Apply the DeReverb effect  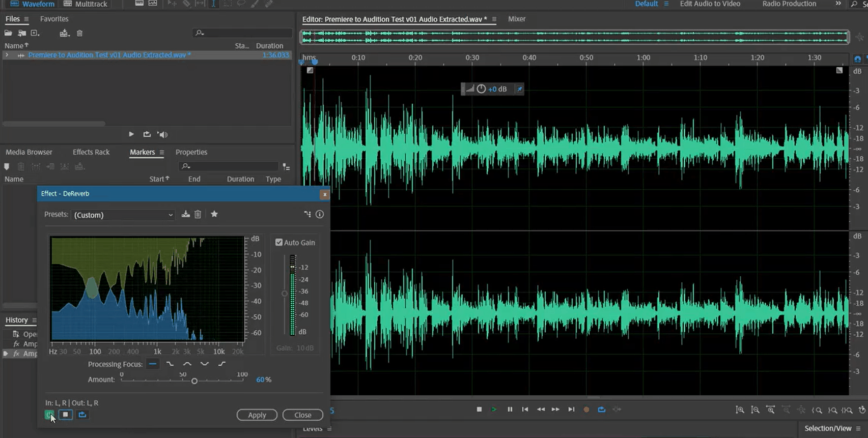point(257,415)
